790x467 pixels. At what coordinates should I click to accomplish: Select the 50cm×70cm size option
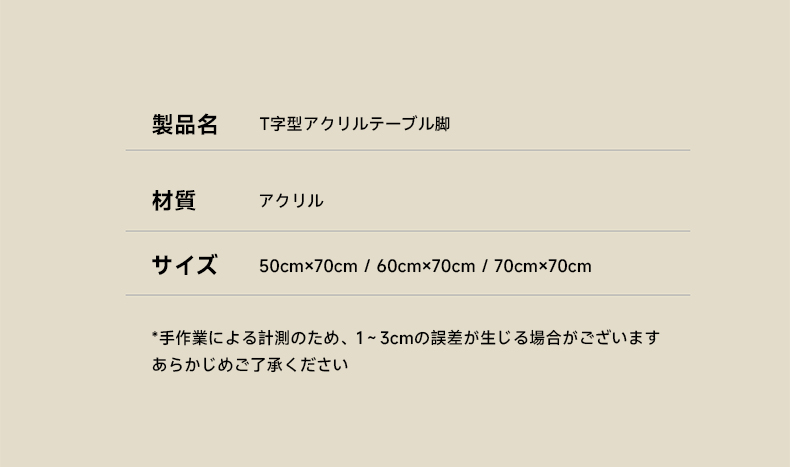tap(308, 266)
